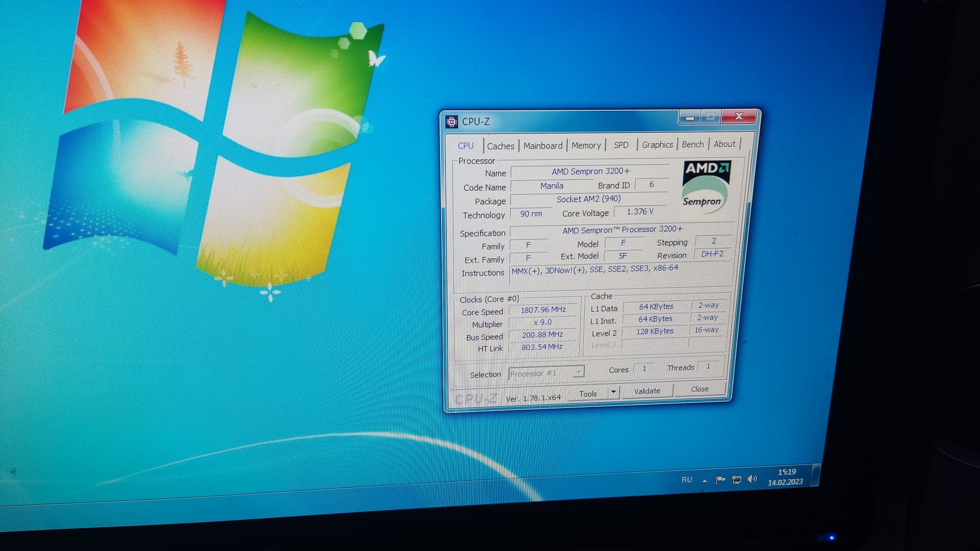Click the Level 2 16-way value

click(707, 330)
